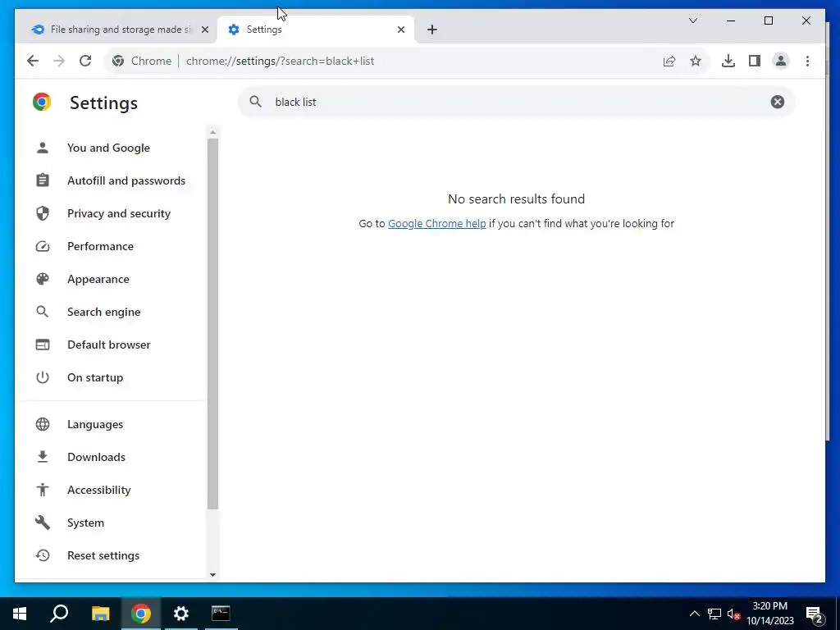Toggle the side panel icon
The height and width of the screenshot is (630, 840).
[x=755, y=61]
